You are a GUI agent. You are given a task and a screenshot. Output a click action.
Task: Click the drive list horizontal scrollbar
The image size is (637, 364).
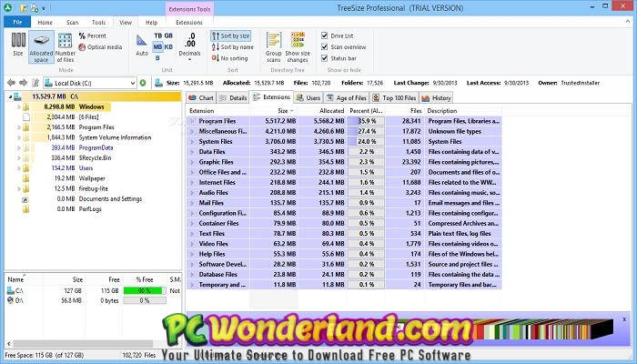click(84, 344)
